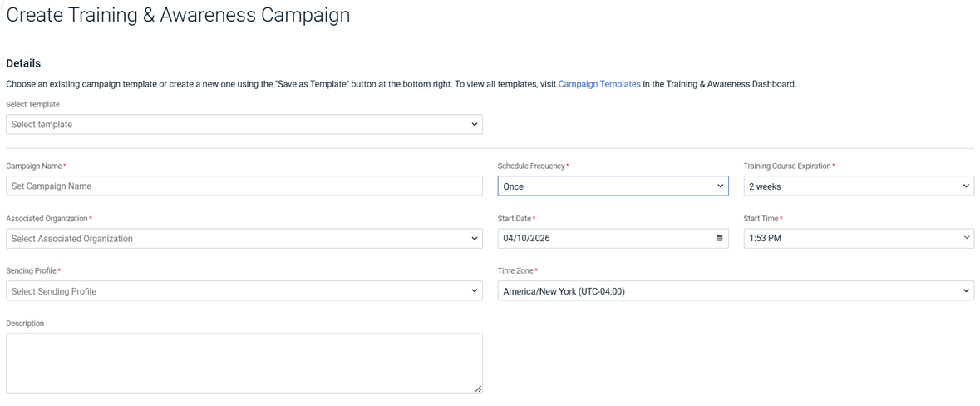Click the chevron arrow in Start Time field
This screenshot has height=406, width=980.
[x=966, y=238]
